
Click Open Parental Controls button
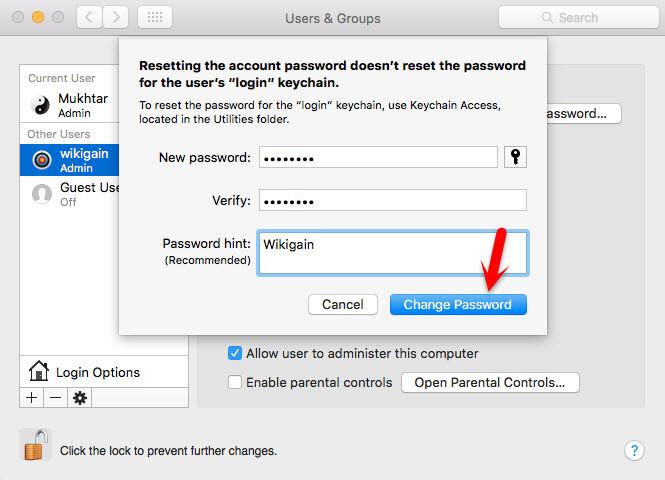[x=490, y=382]
